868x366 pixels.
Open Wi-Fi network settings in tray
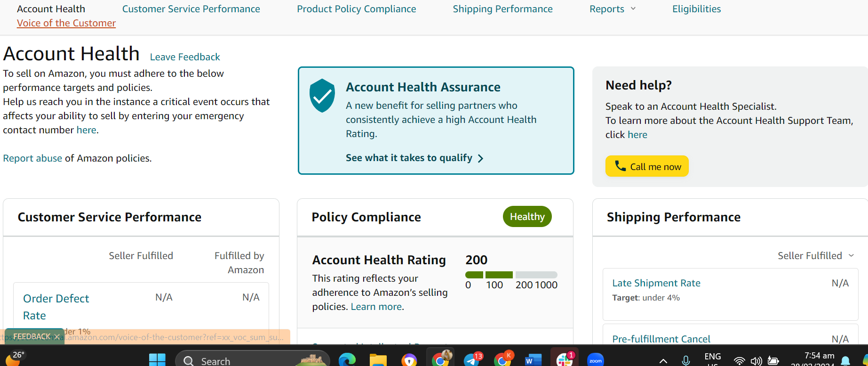coord(740,361)
